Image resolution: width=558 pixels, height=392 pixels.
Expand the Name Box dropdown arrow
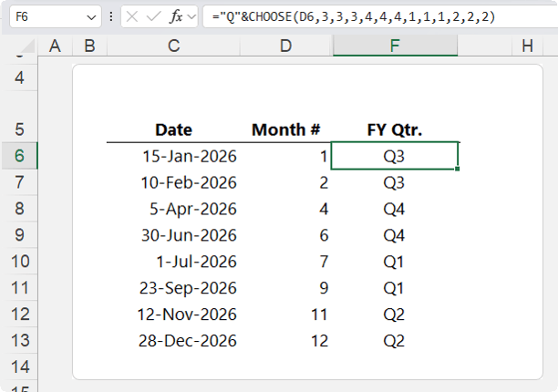point(91,17)
